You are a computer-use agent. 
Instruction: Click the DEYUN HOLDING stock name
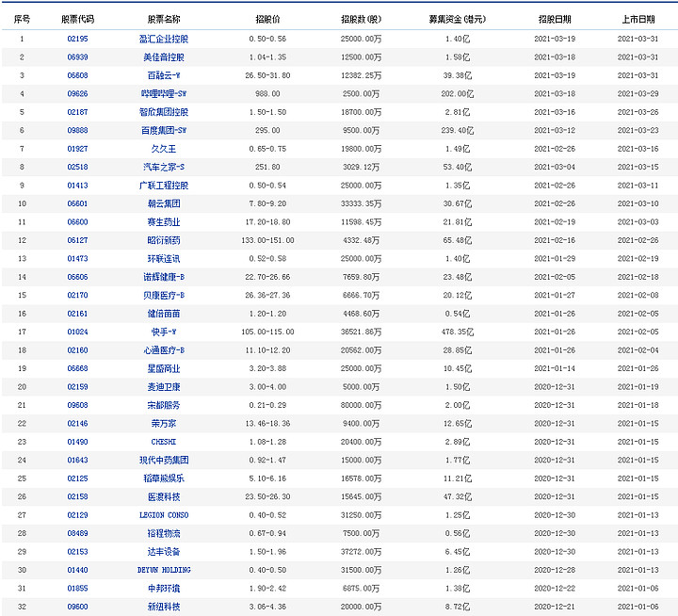[164, 570]
